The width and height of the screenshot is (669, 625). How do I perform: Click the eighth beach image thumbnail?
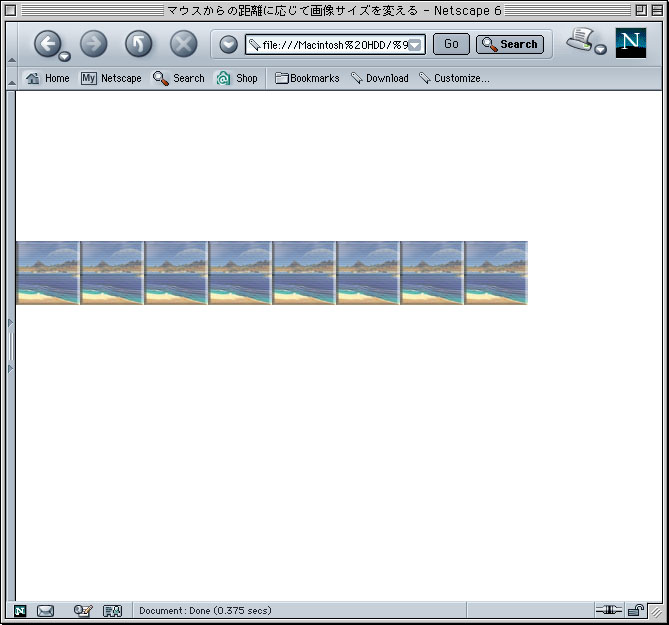(496, 273)
